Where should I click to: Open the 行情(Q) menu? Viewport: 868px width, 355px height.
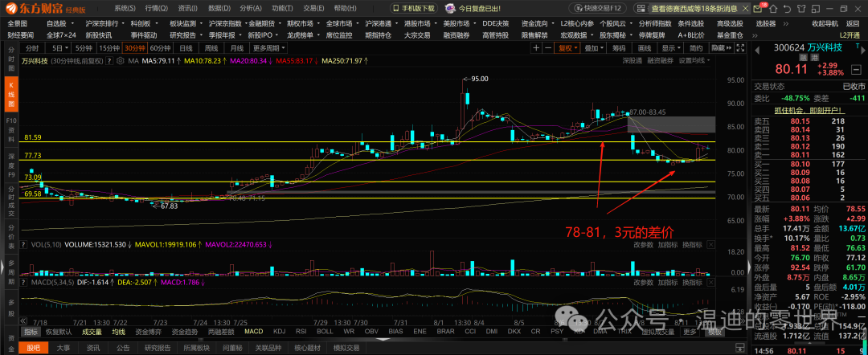[x=157, y=8]
